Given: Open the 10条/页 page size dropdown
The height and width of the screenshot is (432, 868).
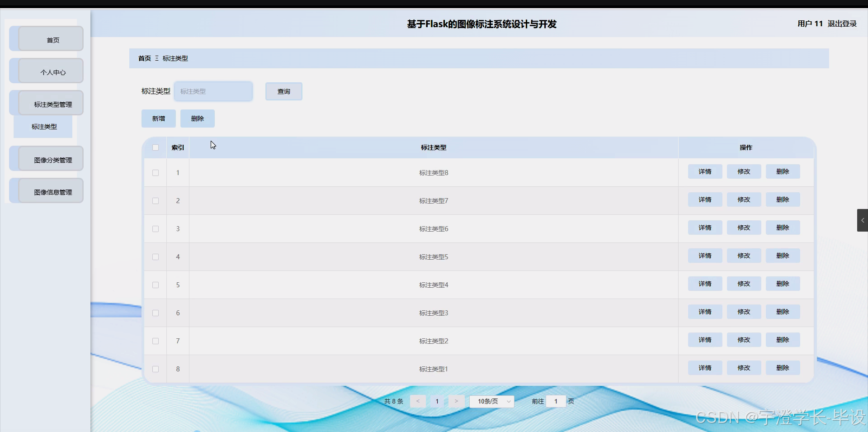Looking at the screenshot, I should click(x=491, y=401).
